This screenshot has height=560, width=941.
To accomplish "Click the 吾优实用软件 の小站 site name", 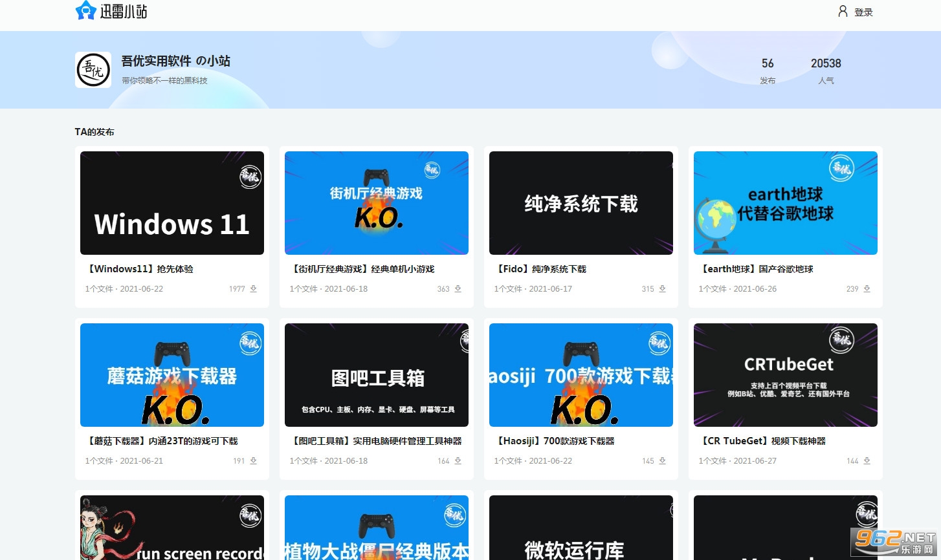I will tap(176, 61).
